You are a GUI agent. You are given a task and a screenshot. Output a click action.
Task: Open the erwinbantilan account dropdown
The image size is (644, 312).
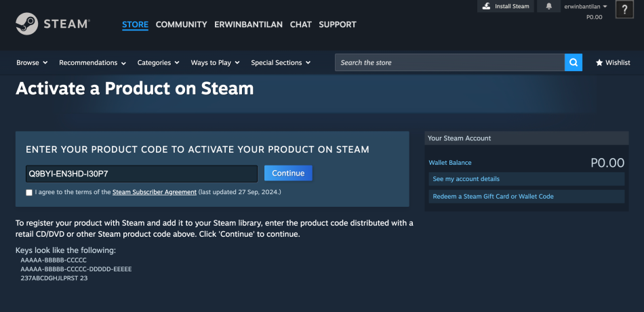585,7
